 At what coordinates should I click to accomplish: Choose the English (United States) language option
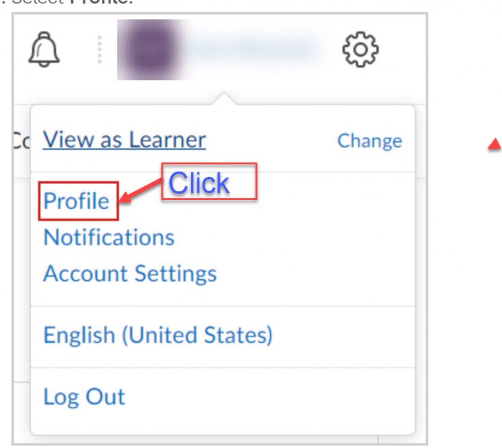[158, 335]
